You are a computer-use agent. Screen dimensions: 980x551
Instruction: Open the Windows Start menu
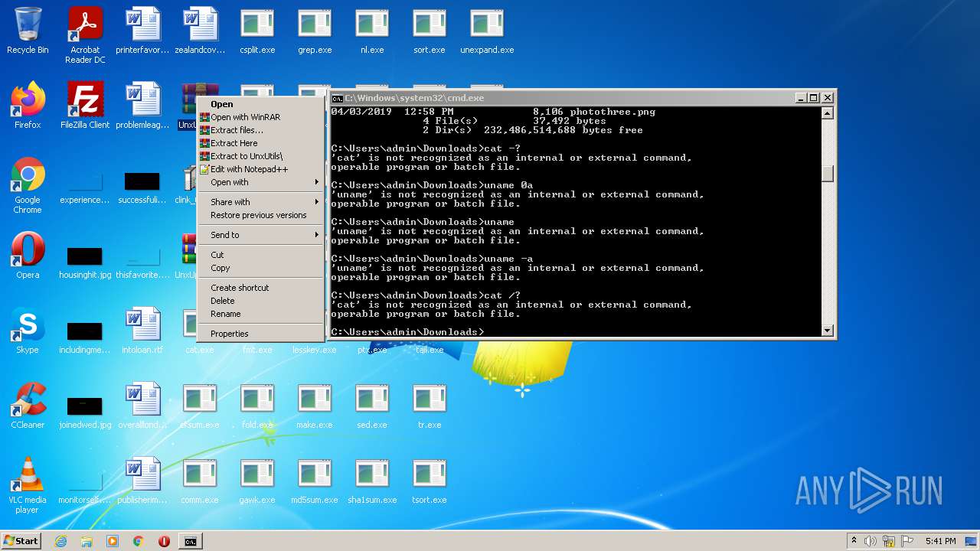tap(21, 541)
